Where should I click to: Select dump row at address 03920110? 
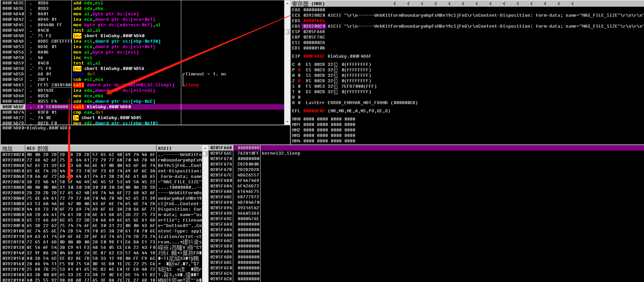(102, 237)
